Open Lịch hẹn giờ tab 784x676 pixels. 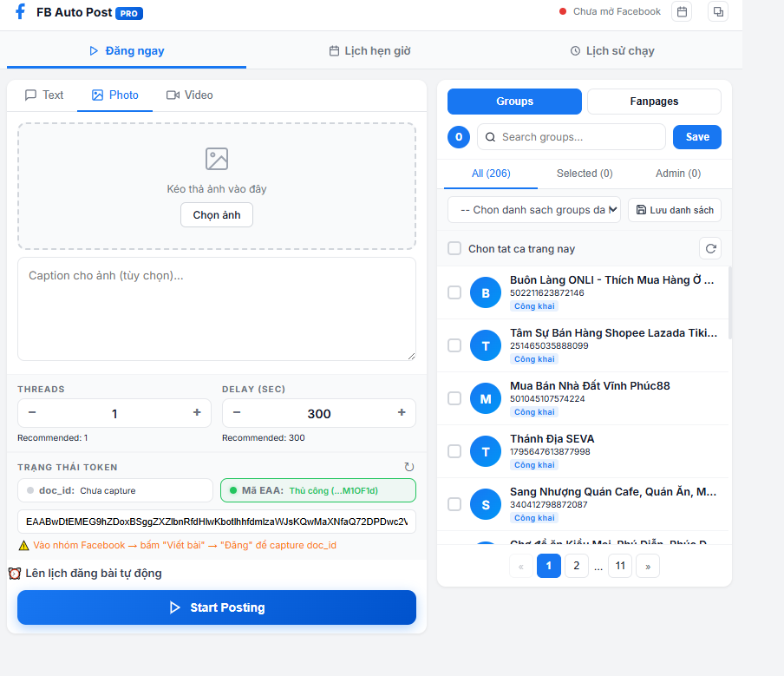click(x=370, y=51)
